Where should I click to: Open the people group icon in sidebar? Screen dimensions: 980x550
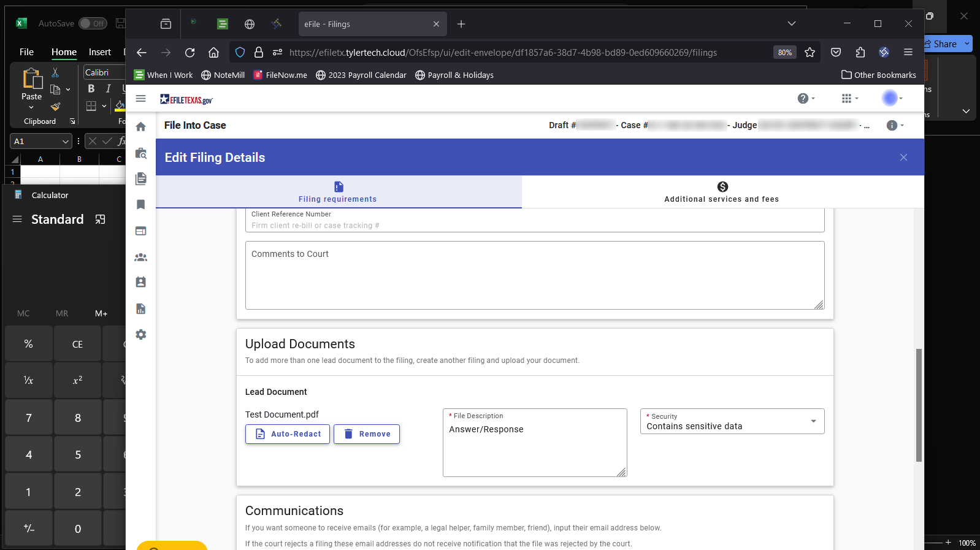(140, 258)
